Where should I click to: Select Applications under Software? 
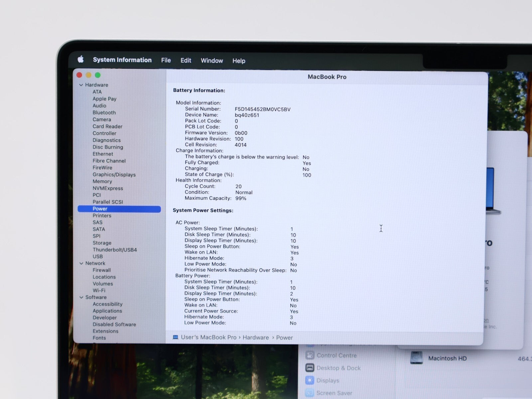pyautogui.click(x=107, y=311)
